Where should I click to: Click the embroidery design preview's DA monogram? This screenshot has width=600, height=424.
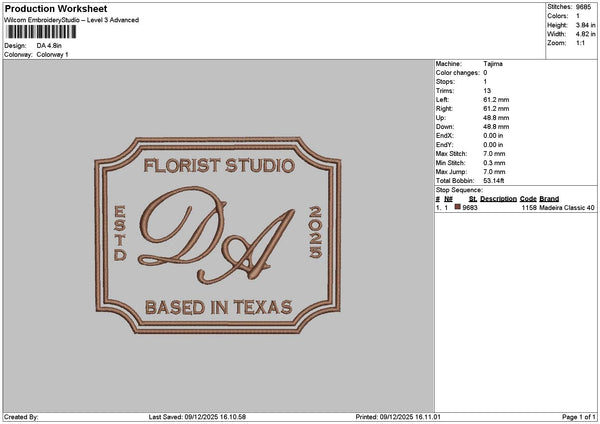tap(217, 235)
